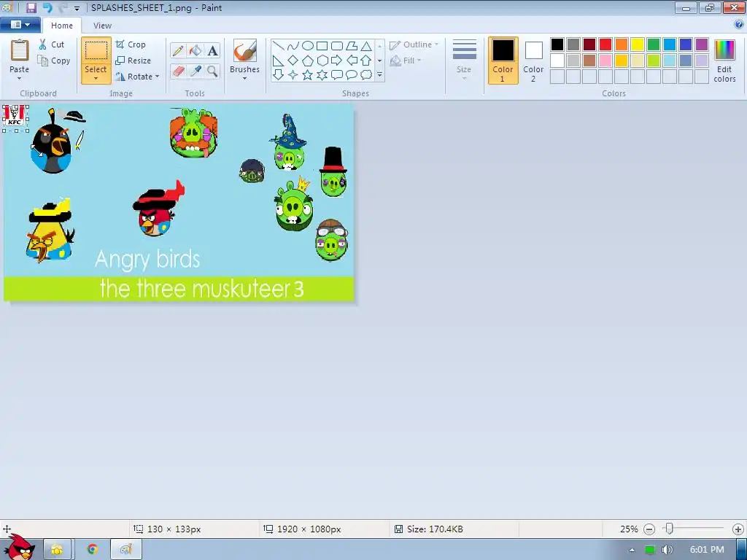Choose the Oval shape
The image size is (747, 560).
click(308, 46)
